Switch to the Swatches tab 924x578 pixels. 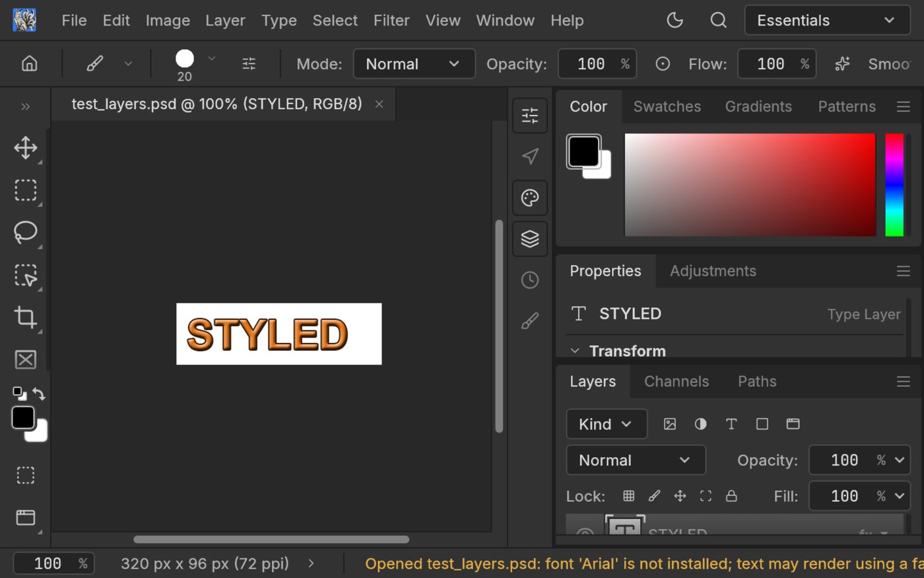click(x=667, y=106)
